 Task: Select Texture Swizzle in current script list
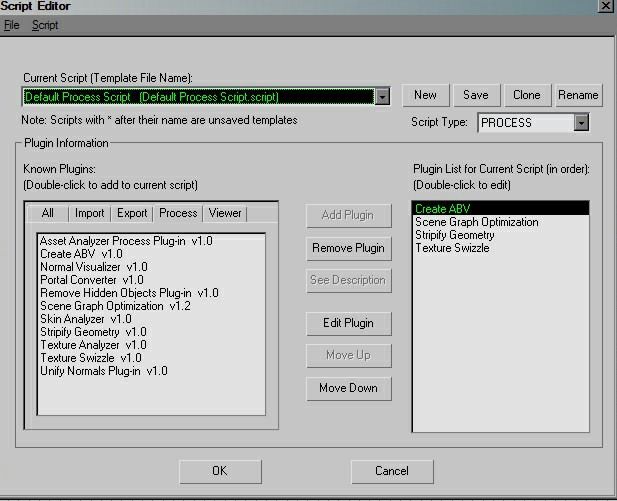pyautogui.click(x=501, y=248)
